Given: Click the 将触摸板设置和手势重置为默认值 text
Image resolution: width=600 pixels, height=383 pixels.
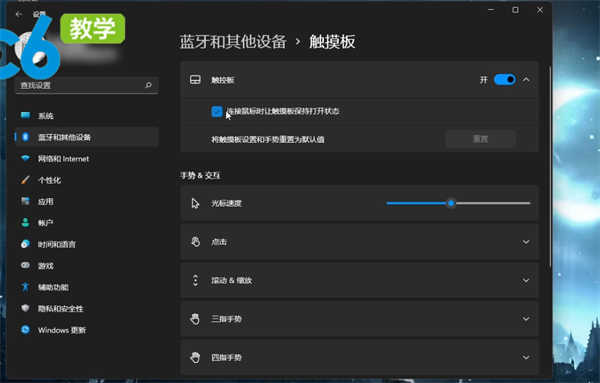Looking at the screenshot, I should tap(268, 139).
